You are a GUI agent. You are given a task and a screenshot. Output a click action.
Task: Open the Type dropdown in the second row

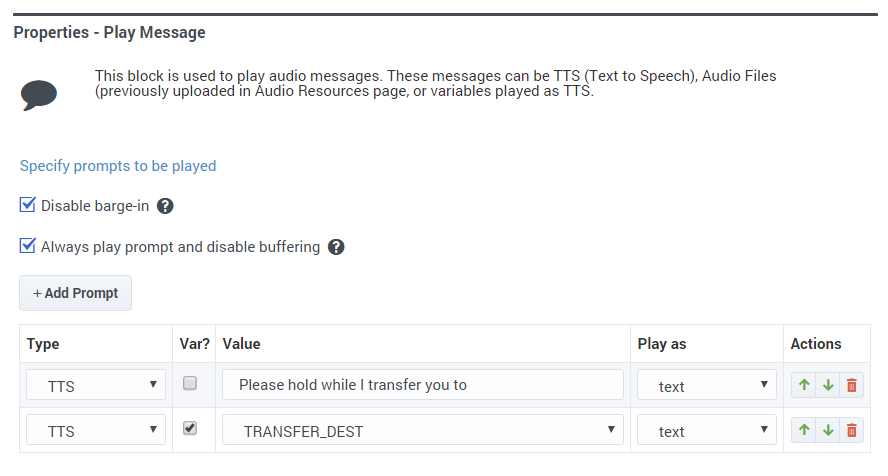(x=96, y=430)
